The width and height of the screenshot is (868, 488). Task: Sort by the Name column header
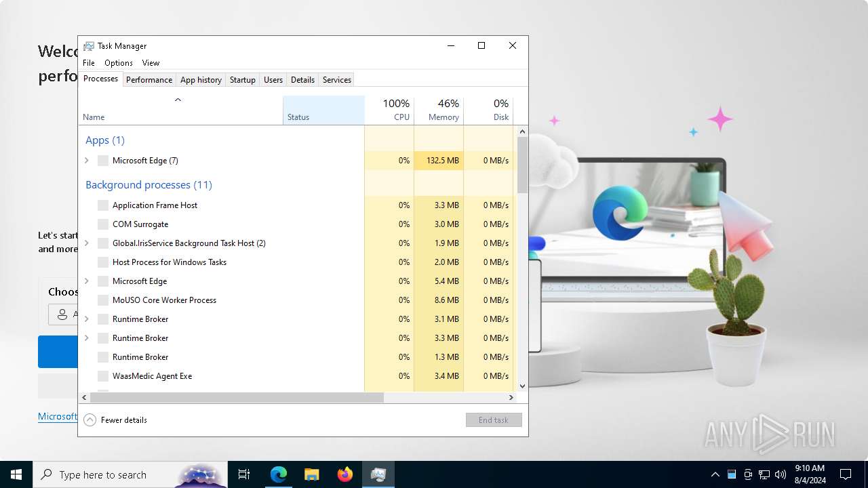[x=180, y=110]
